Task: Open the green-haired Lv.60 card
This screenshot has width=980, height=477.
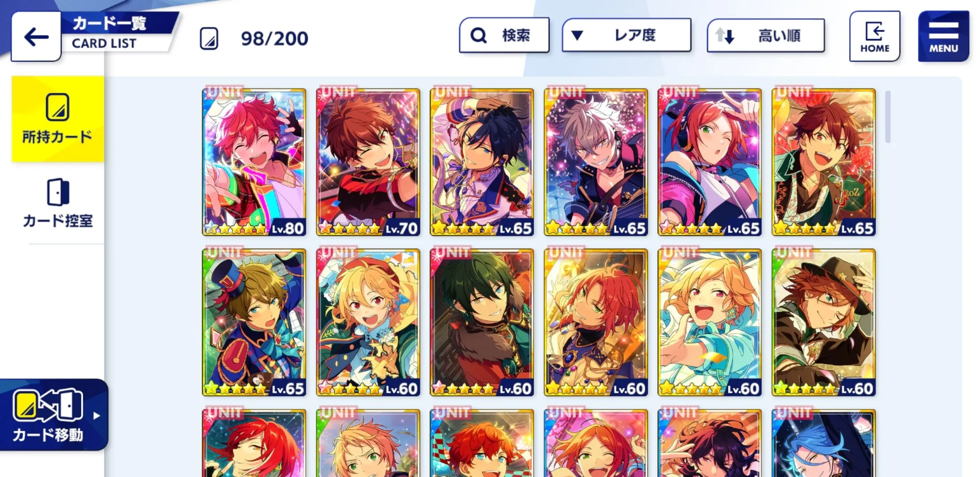Action: coord(482,322)
